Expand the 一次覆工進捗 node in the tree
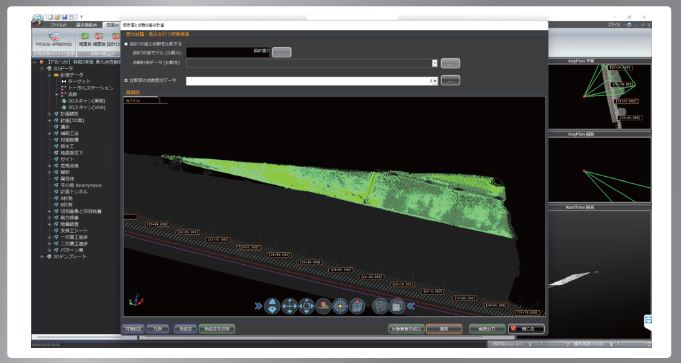Screen dimensions: 681x363 (50, 237)
